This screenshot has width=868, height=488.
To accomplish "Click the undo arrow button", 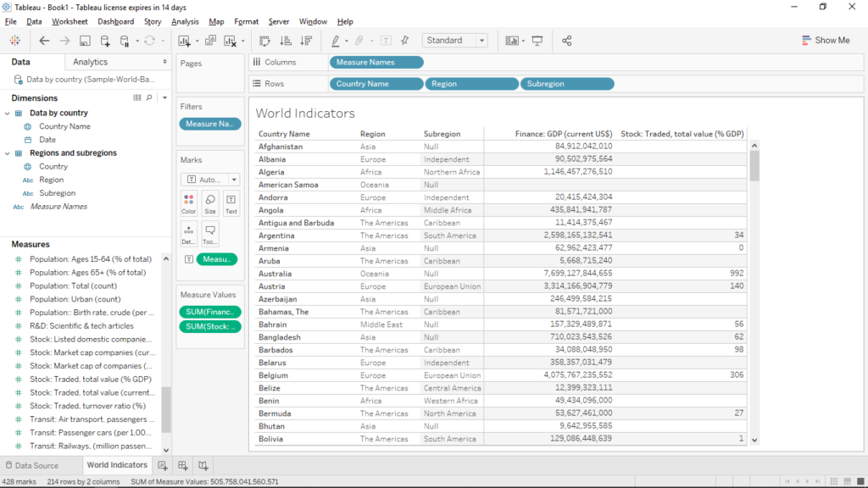I will [44, 40].
